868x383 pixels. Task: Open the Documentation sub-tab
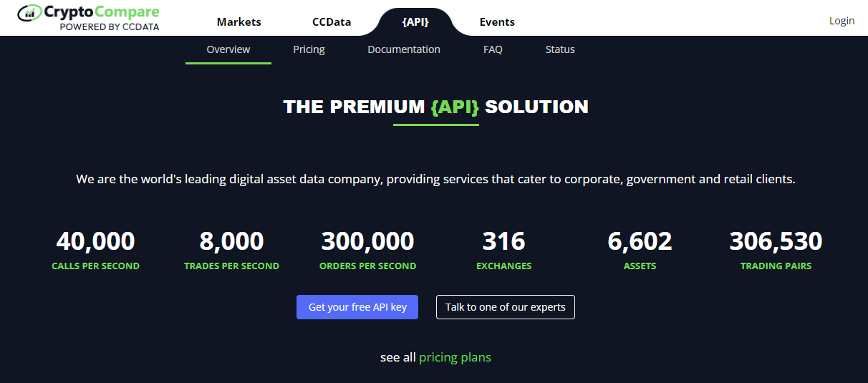tap(404, 49)
